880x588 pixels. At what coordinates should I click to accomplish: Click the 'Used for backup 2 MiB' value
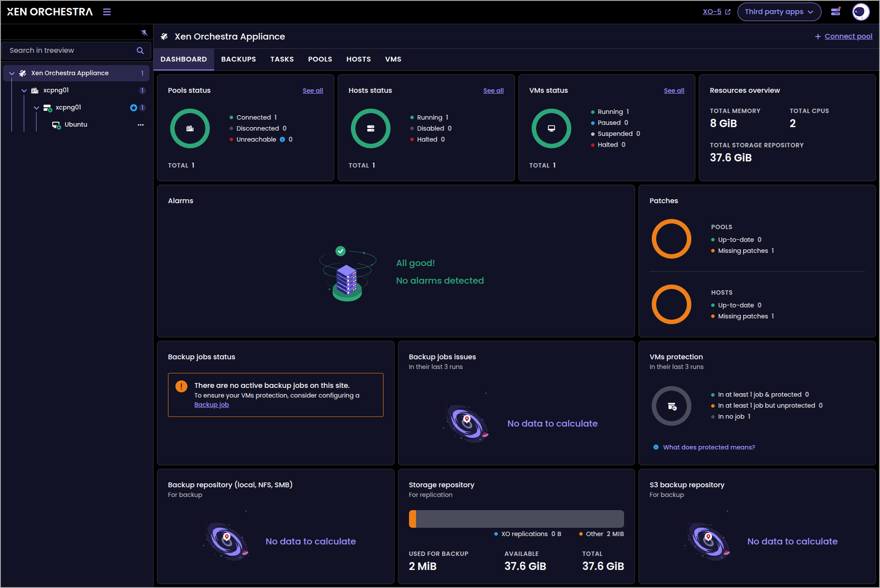pyautogui.click(x=423, y=566)
